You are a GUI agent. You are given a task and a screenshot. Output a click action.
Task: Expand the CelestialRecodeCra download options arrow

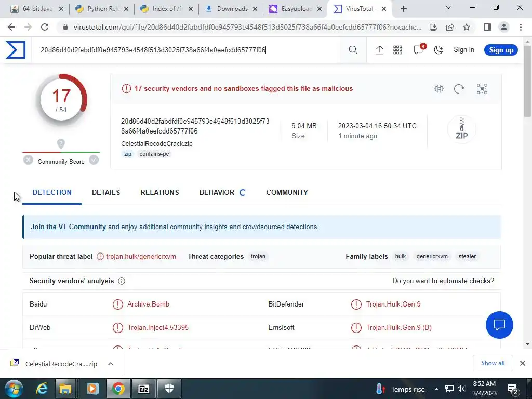click(x=111, y=364)
